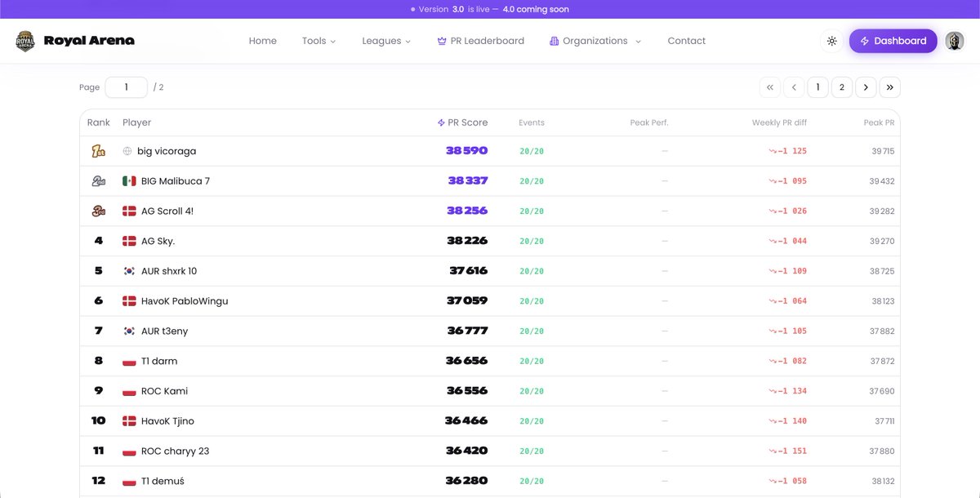The height and width of the screenshot is (498, 980).
Task: Open player AUR t3eny
Action: [x=164, y=331]
